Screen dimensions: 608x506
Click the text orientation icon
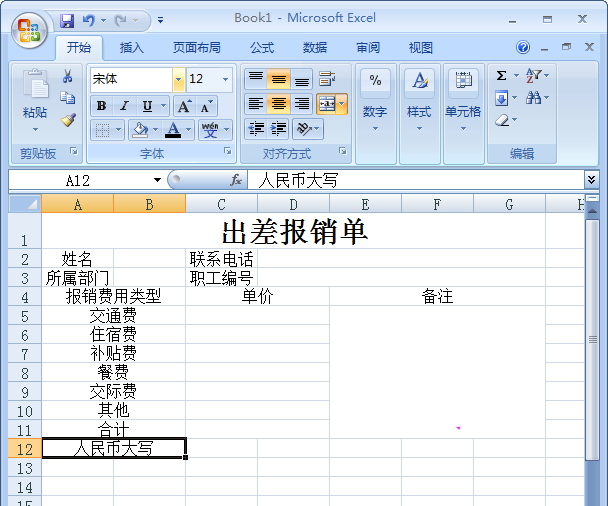pyautogui.click(x=304, y=129)
